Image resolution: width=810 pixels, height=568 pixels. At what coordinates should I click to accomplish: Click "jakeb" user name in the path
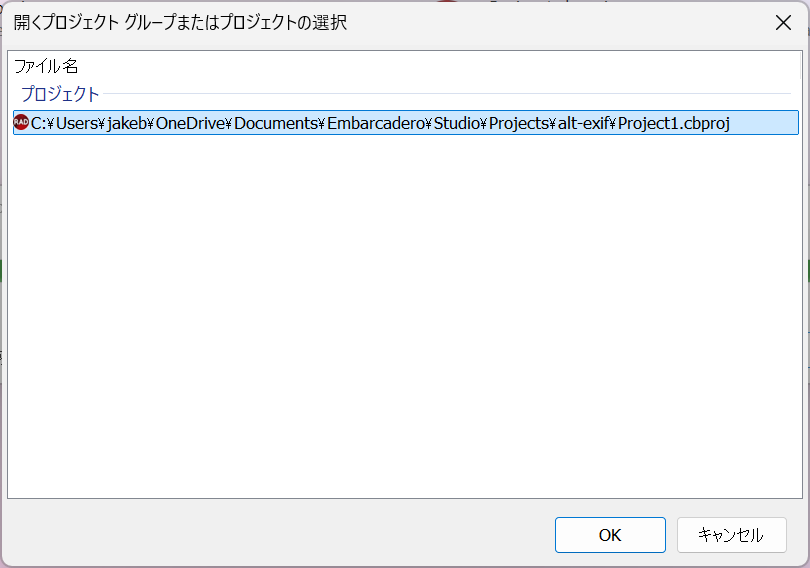pos(128,123)
